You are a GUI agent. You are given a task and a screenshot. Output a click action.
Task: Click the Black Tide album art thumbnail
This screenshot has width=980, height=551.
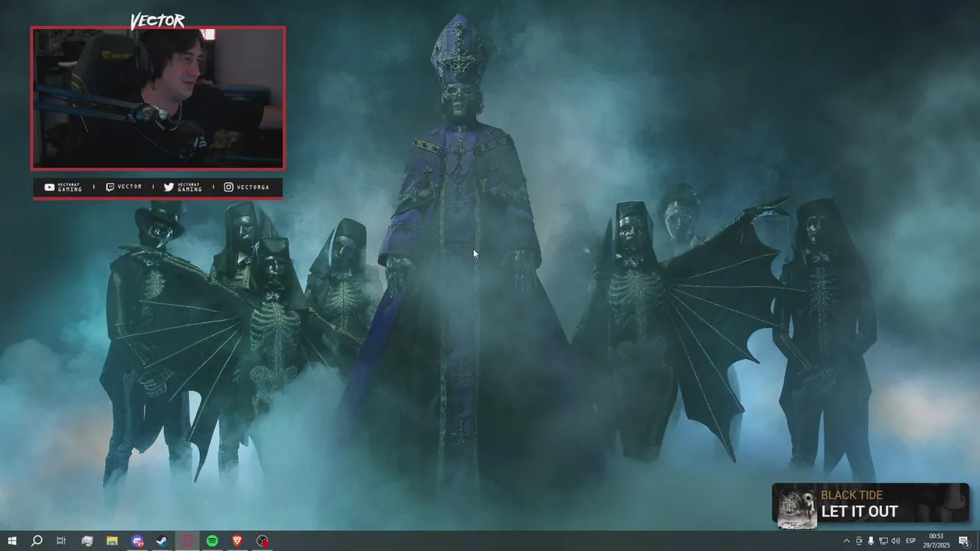coord(797,508)
